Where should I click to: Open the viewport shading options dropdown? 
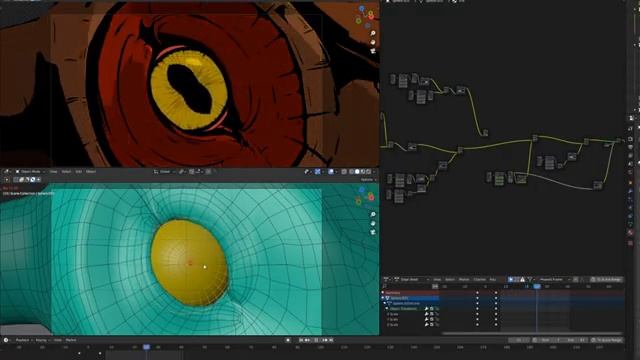[374, 171]
